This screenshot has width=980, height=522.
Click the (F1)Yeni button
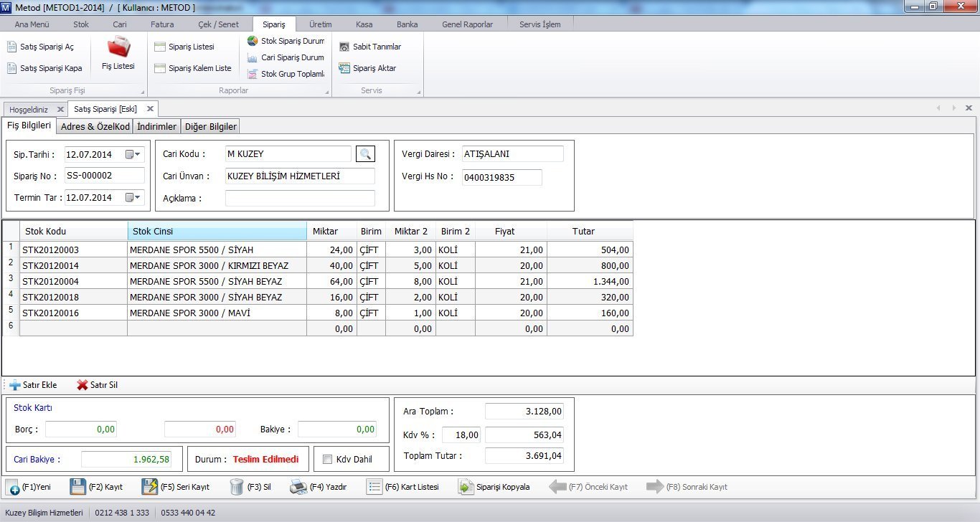[29, 487]
